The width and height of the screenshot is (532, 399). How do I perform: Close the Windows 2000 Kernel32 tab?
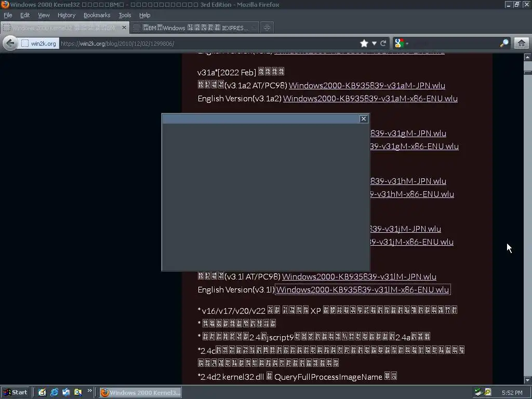coord(124,28)
